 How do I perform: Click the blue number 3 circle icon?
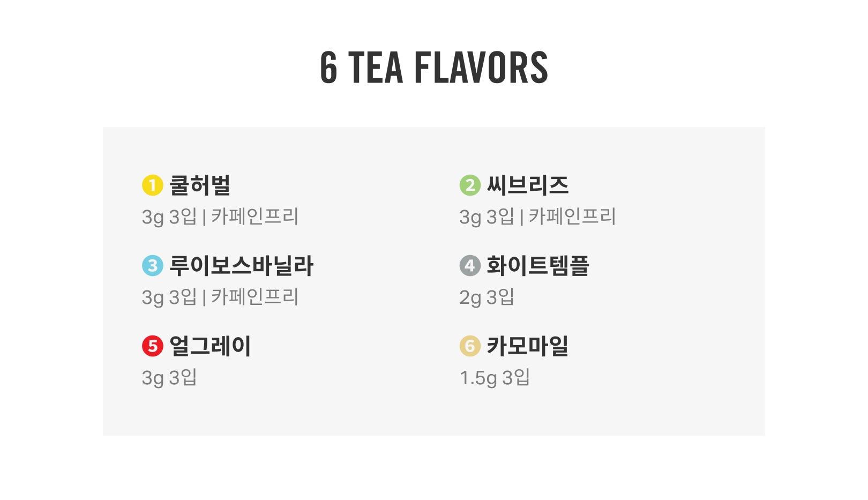pyautogui.click(x=152, y=265)
